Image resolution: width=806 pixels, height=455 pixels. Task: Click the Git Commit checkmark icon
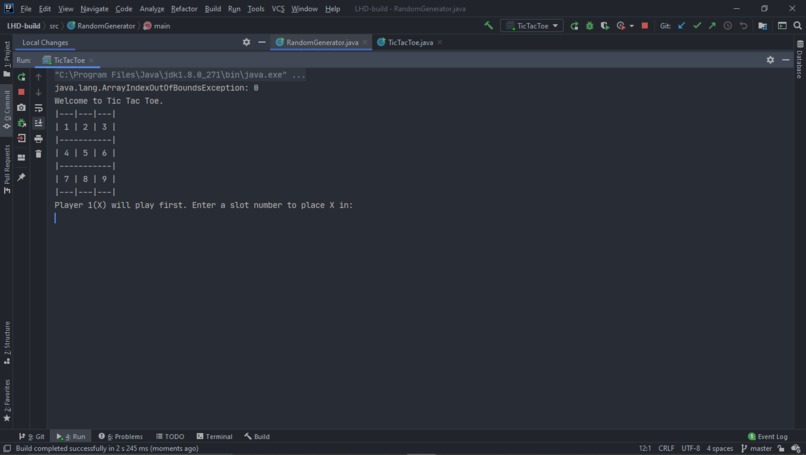click(697, 26)
